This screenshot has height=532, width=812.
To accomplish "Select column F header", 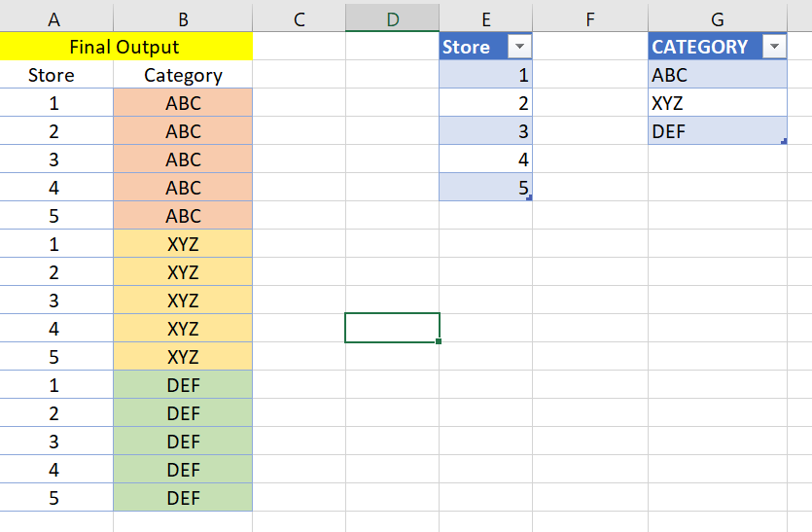I will coord(590,19).
